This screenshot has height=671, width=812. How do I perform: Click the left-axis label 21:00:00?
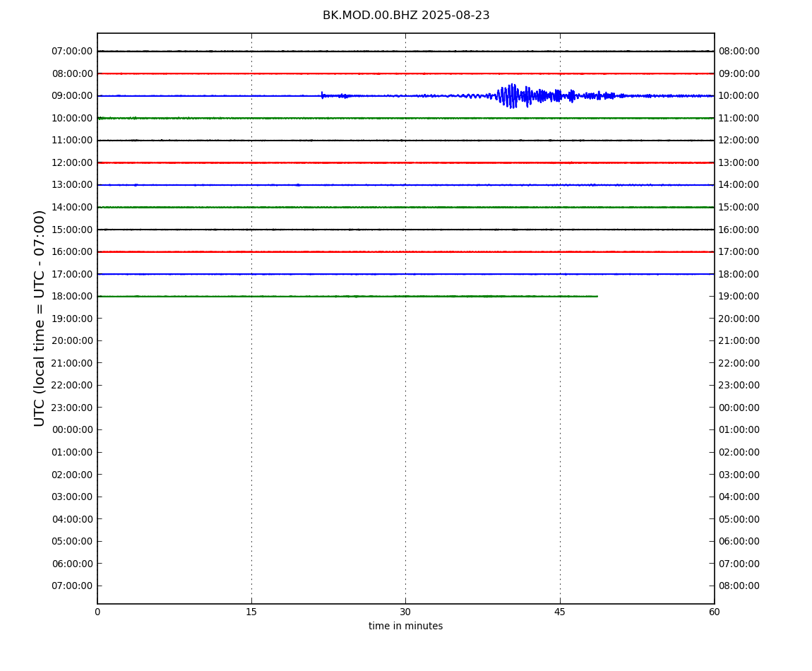click(x=72, y=363)
